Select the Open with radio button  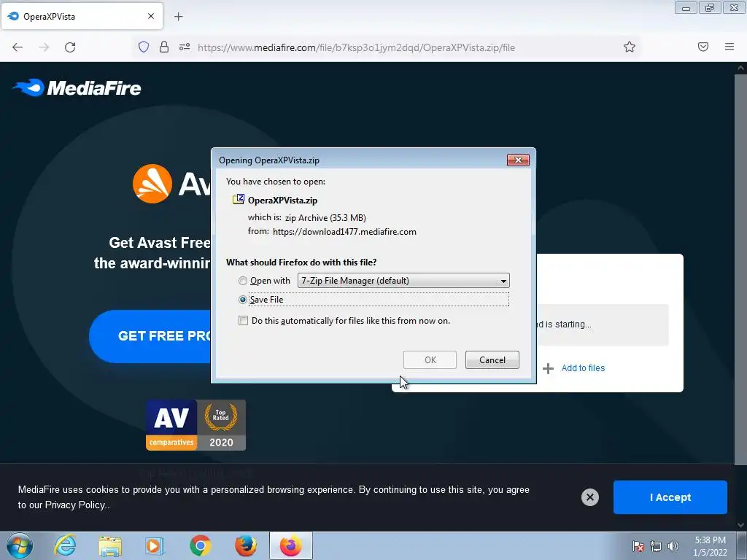tap(243, 281)
